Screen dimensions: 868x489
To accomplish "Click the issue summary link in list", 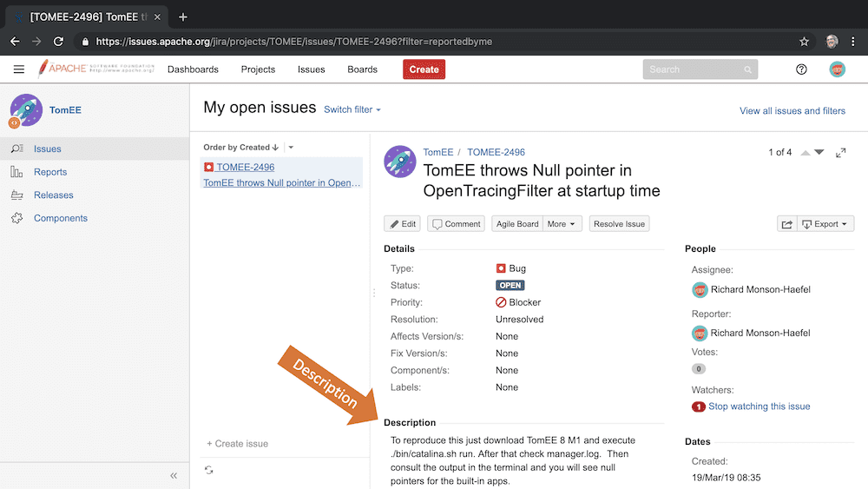I will click(282, 182).
